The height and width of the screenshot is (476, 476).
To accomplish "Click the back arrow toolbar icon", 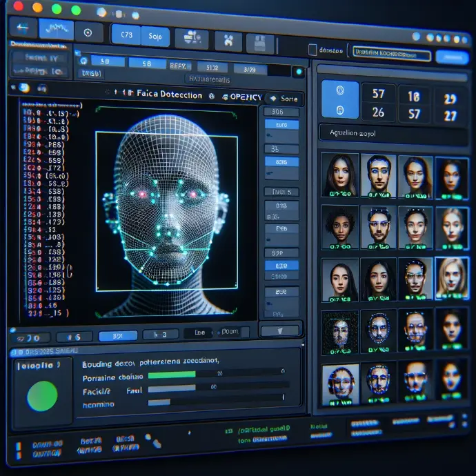I will pos(23,28).
